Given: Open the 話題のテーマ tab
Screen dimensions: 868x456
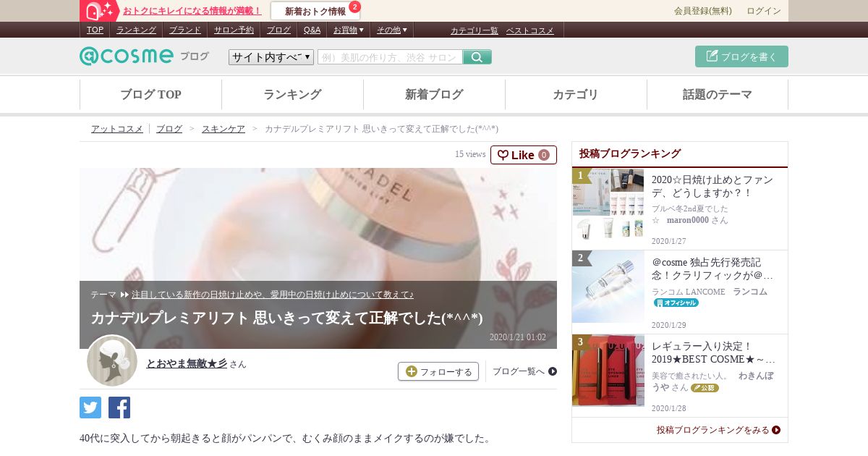Looking at the screenshot, I should [x=718, y=94].
